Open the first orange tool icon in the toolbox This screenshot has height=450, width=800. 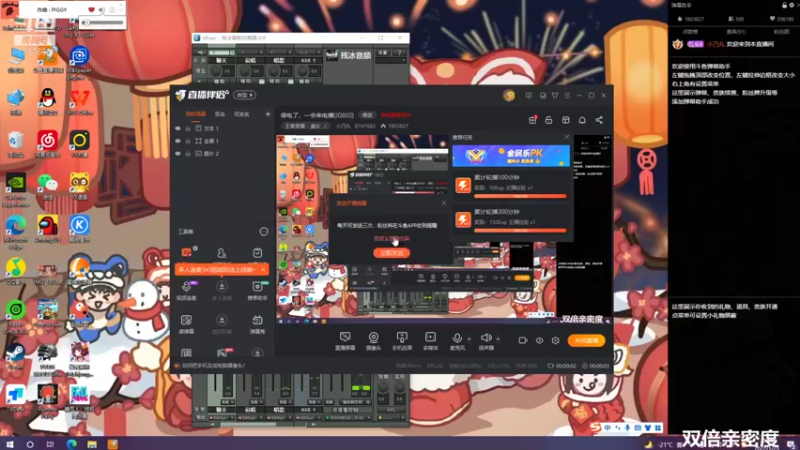tap(187, 253)
